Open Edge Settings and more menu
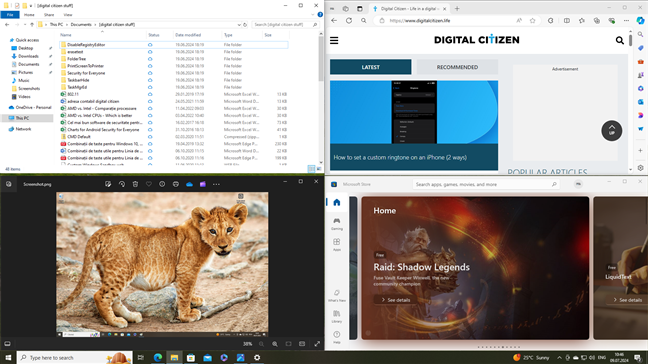648x364 pixels. [627, 21]
